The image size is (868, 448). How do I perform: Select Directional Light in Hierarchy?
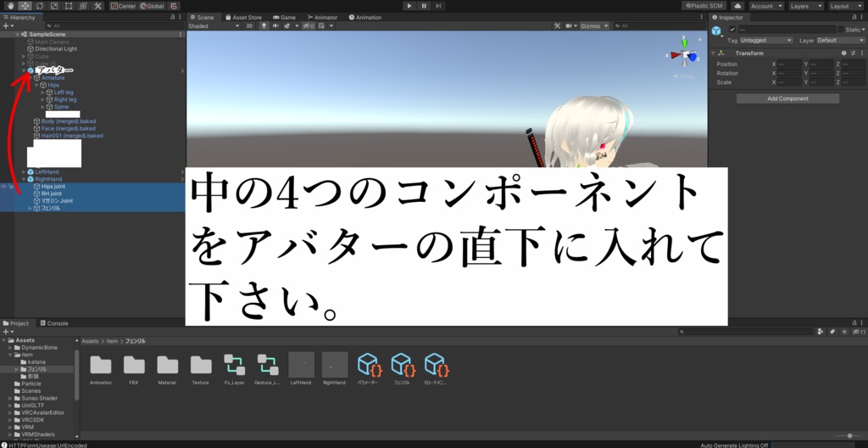point(56,49)
